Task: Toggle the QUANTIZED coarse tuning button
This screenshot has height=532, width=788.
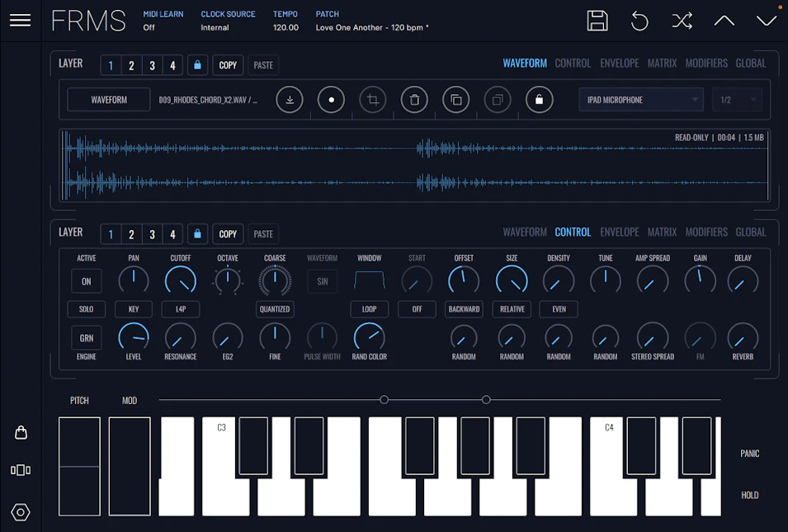Action: click(x=275, y=309)
